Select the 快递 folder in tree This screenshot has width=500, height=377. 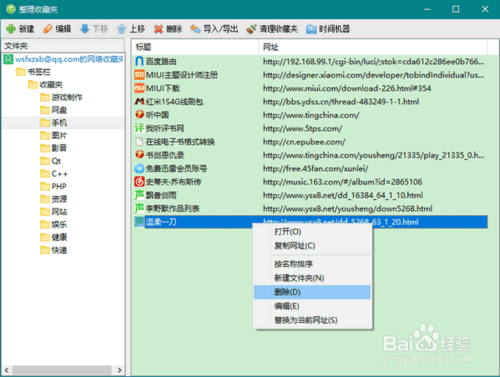[59, 250]
